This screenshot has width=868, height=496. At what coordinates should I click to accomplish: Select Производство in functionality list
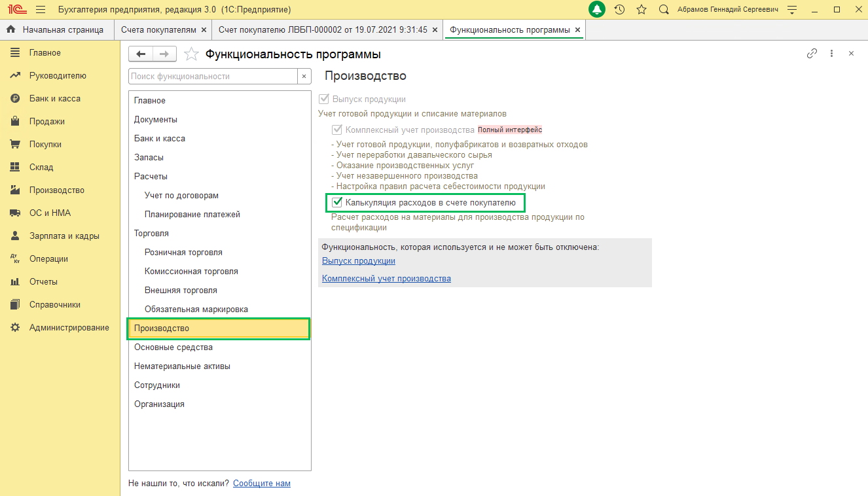tap(219, 328)
